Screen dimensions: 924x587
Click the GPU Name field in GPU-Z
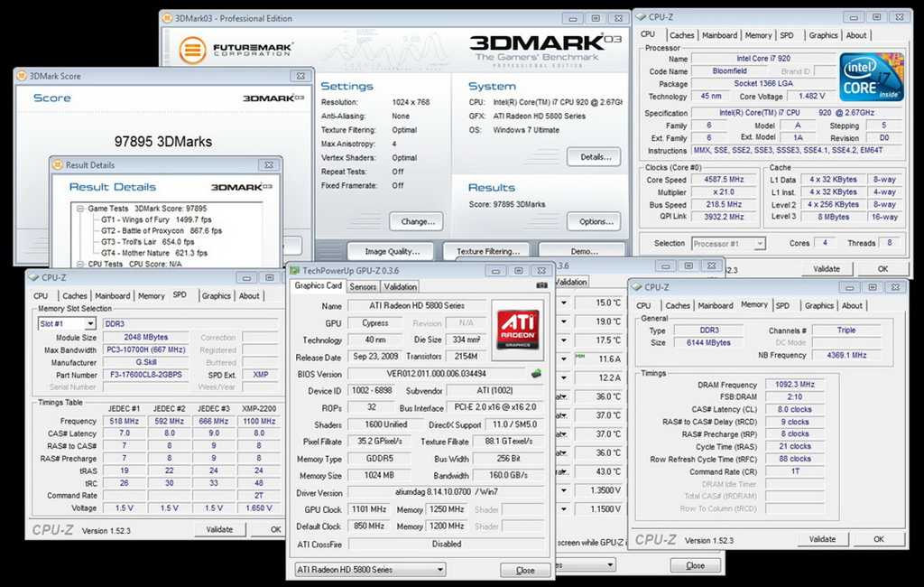[417, 305]
